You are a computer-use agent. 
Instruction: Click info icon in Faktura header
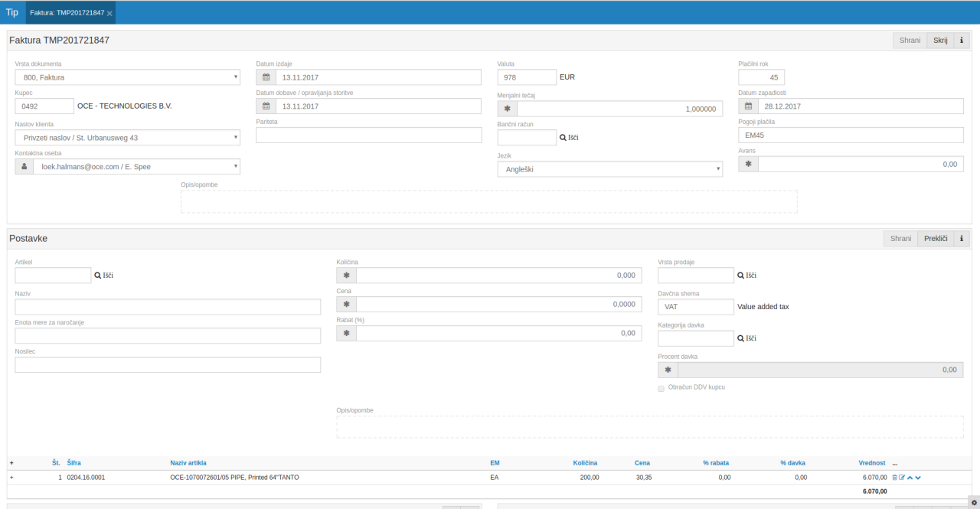[x=962, y=41]
